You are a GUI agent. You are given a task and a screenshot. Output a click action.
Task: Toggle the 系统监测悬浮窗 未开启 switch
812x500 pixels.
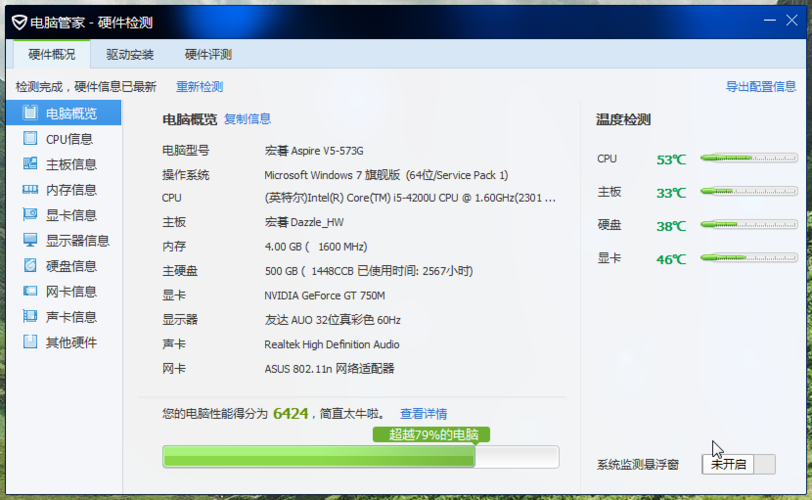(738, 464)
